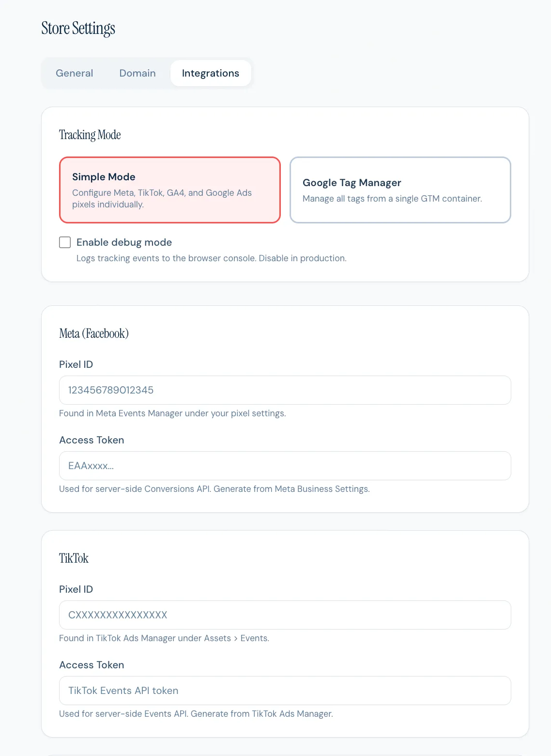Click the Tracking Mode section heading
551x756 pixels.
pyautogui.click(x=90, y=135)
